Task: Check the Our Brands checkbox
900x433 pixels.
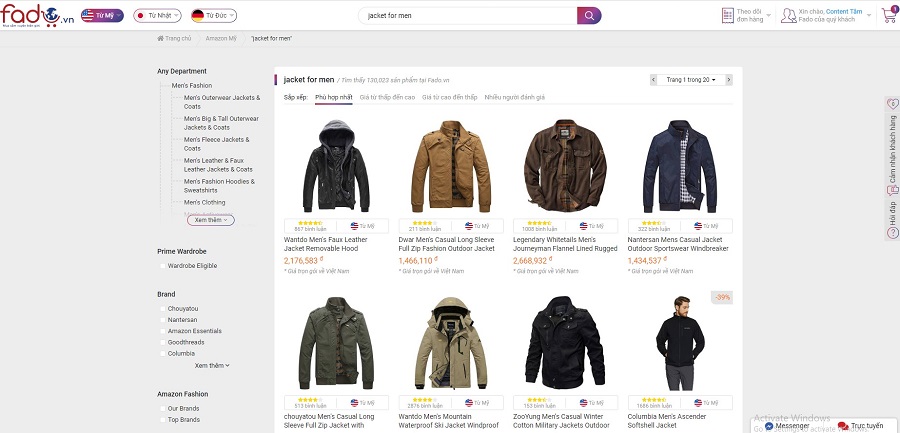Action: tap(163, 409)
